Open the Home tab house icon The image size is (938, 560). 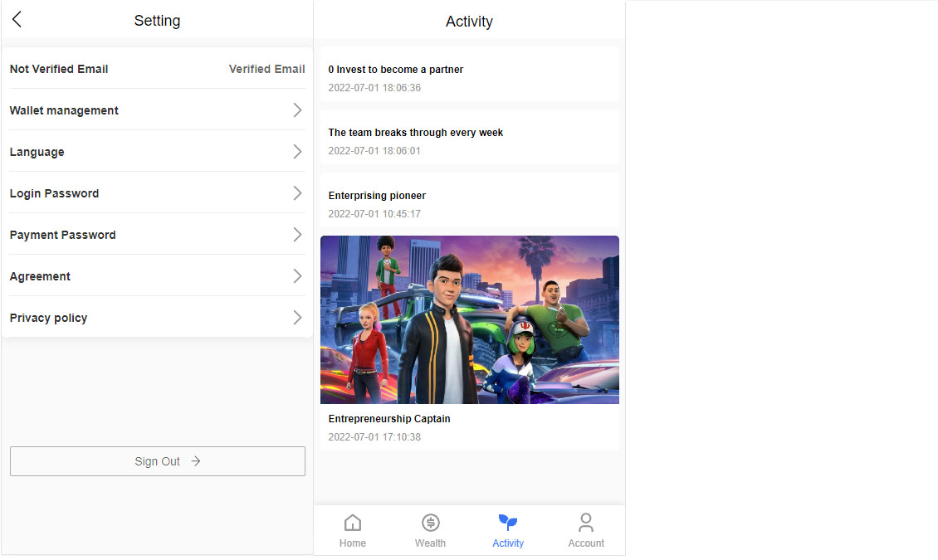pyautogui.click(x=353, y=523)
